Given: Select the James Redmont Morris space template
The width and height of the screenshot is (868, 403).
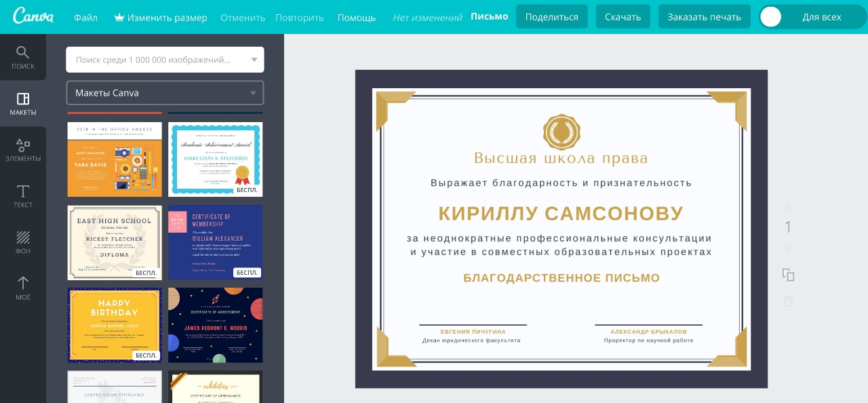Looking at the screenshot, I should (215, 325).
